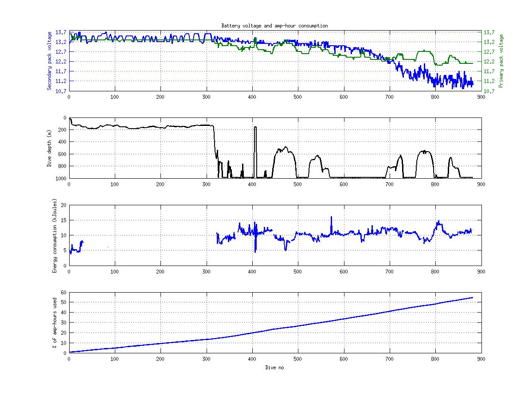Screen dimensions: 532x399
Task: Click the 60 tick on amp-hours used axis
Action: tap(64, 293)
